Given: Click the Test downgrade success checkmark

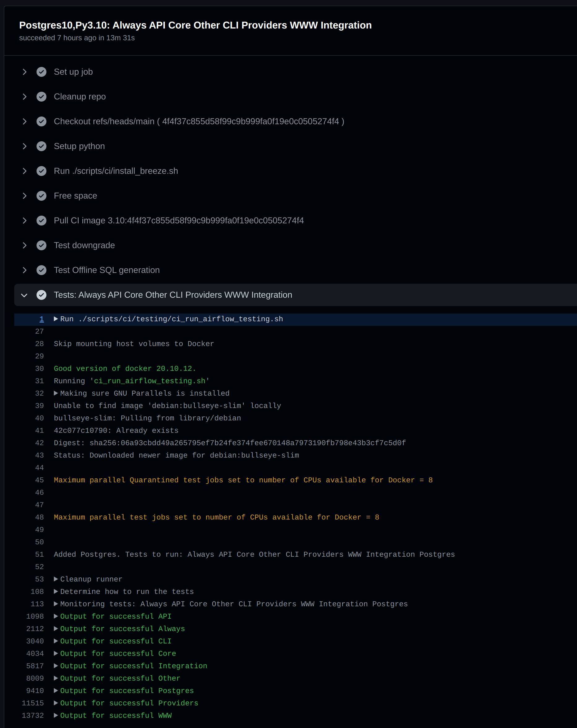Looking at the screenshot, I should [x=41, y=245].
